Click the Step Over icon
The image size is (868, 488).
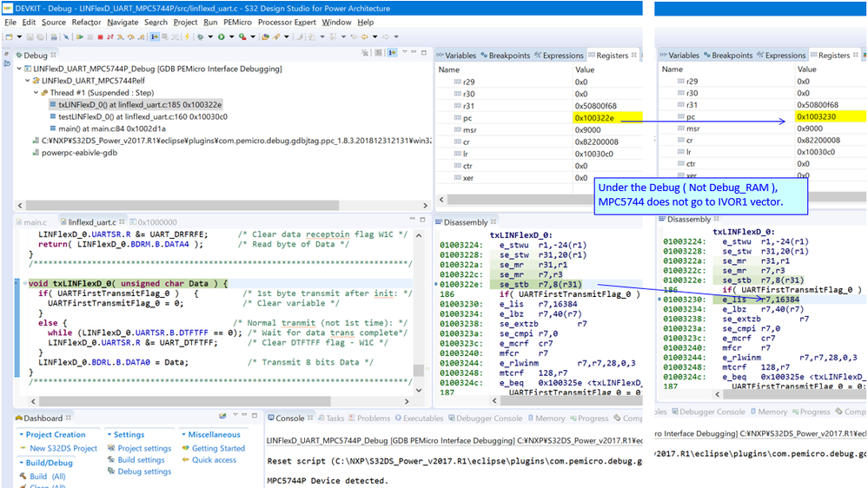(130, 37)
